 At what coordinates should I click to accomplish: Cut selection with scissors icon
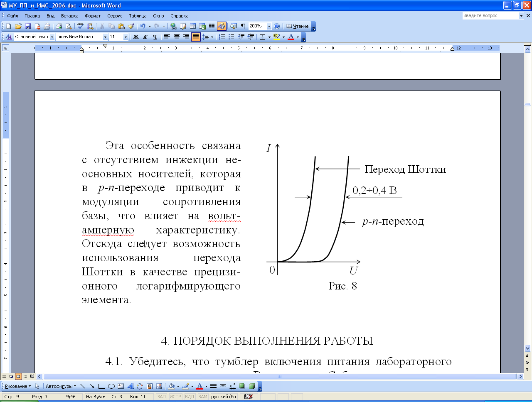102,26
